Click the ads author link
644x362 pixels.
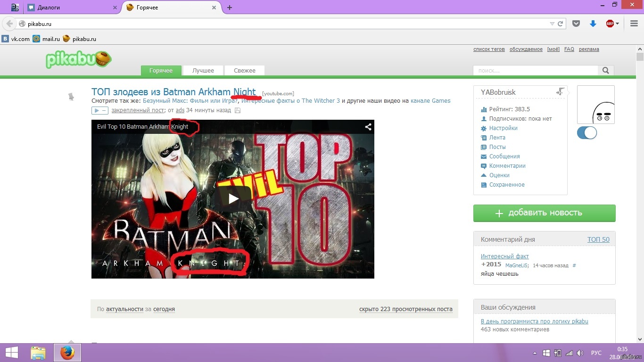point(180,110)
